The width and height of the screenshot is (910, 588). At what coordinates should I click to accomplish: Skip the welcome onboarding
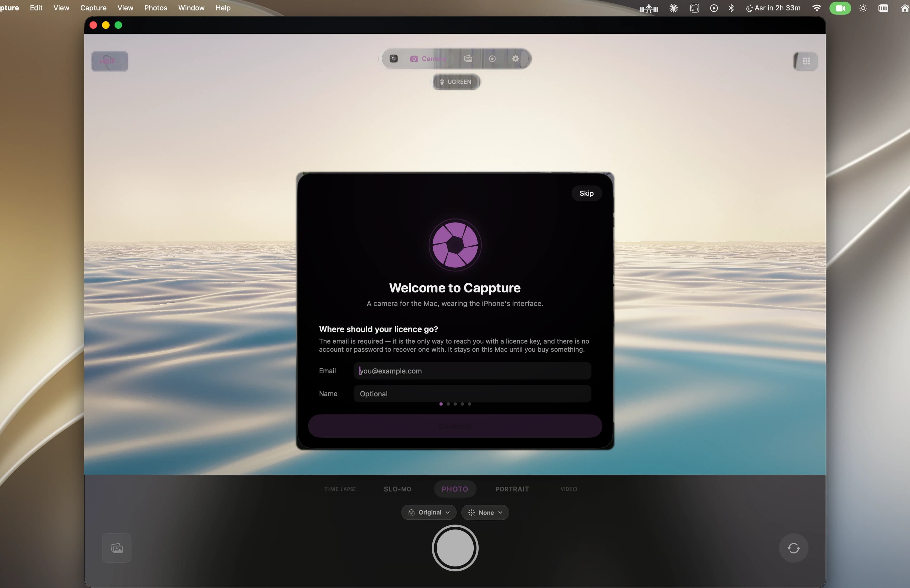pyautogui.click(x=586, y=193)
